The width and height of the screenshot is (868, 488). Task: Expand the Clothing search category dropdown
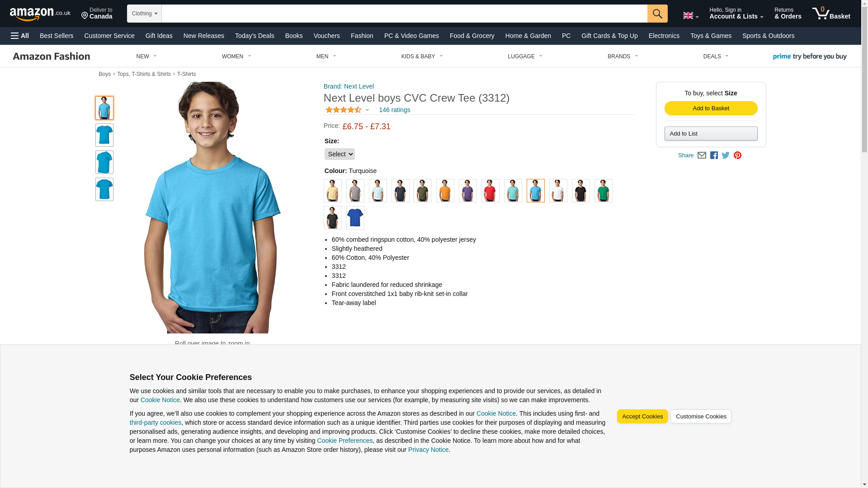tap(144, 14)
